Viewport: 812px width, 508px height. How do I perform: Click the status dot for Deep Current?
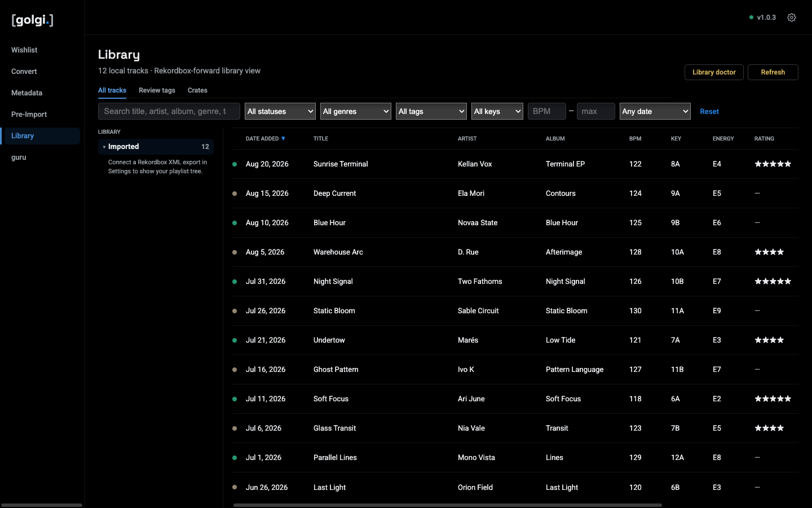pyautogui.click(x=235, y=194)
